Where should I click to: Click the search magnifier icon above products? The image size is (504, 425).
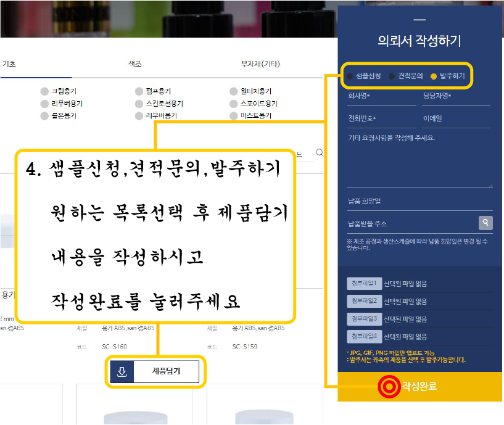pyautogui.click(x=319, y=152)
